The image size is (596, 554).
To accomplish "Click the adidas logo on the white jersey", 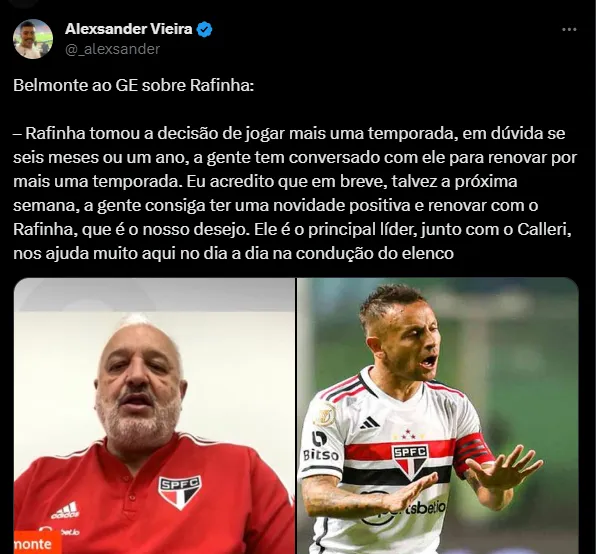I will (x=369, y=423).
